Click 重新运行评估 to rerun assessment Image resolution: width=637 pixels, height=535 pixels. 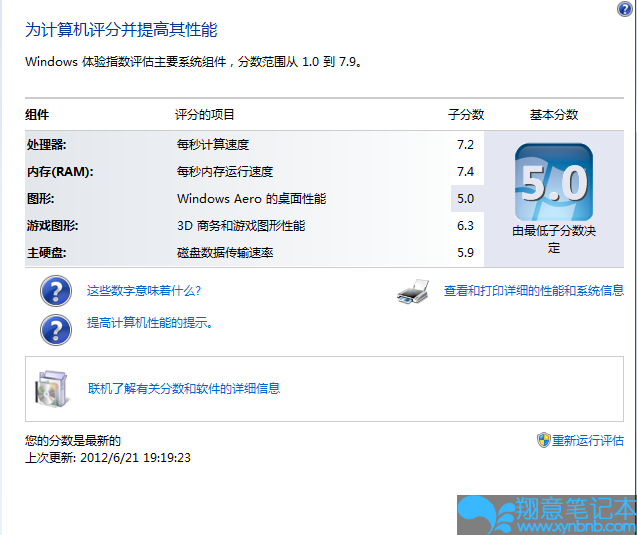[x=587, y=440]
